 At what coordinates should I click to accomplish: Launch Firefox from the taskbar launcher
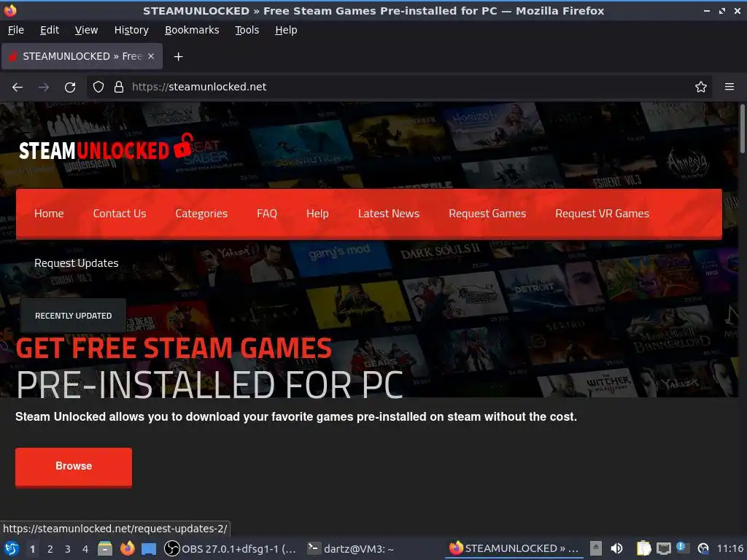[127, 549]
